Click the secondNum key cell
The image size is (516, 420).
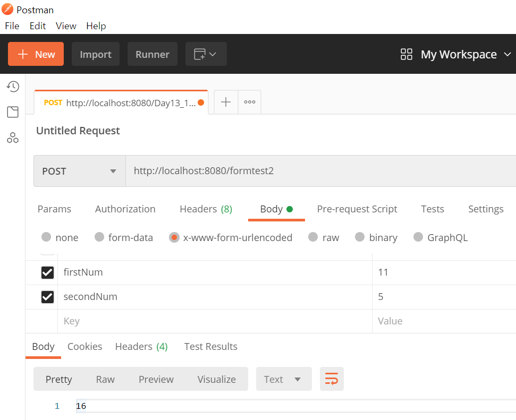coord(215,297)
